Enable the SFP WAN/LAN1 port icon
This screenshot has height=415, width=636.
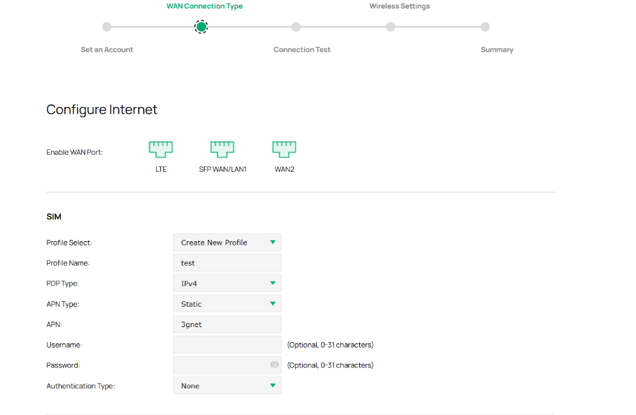(222, 149)
